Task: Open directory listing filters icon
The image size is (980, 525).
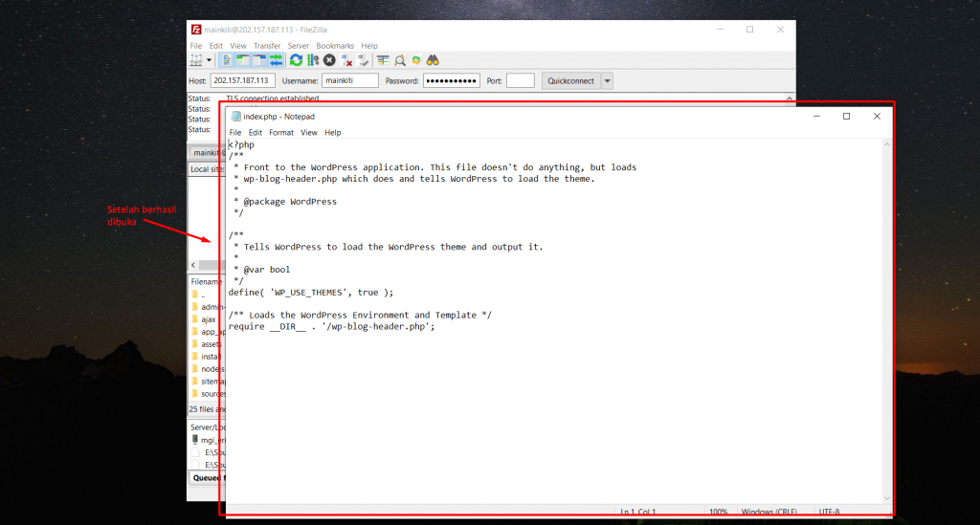Action: pos(383,60)
